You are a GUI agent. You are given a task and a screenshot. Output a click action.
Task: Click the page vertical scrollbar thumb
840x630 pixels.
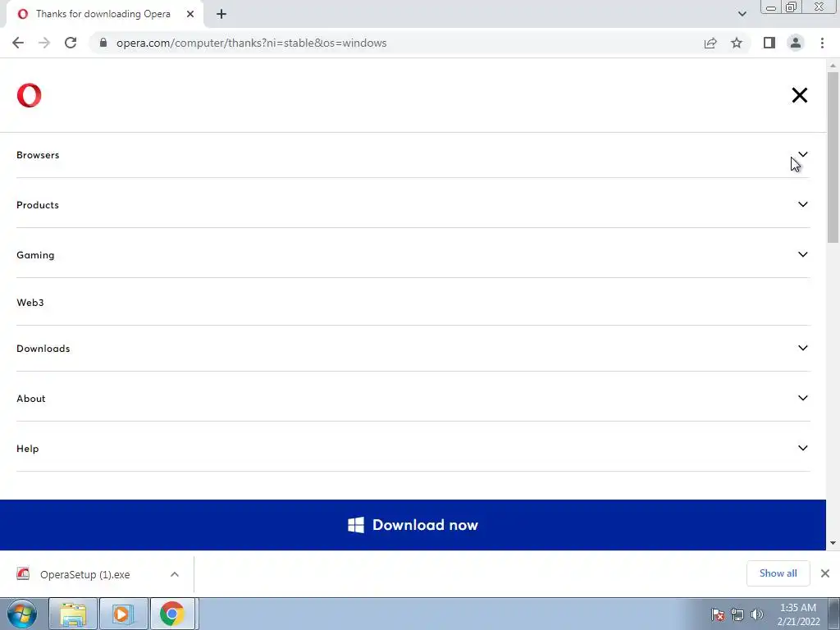[833, 157]
